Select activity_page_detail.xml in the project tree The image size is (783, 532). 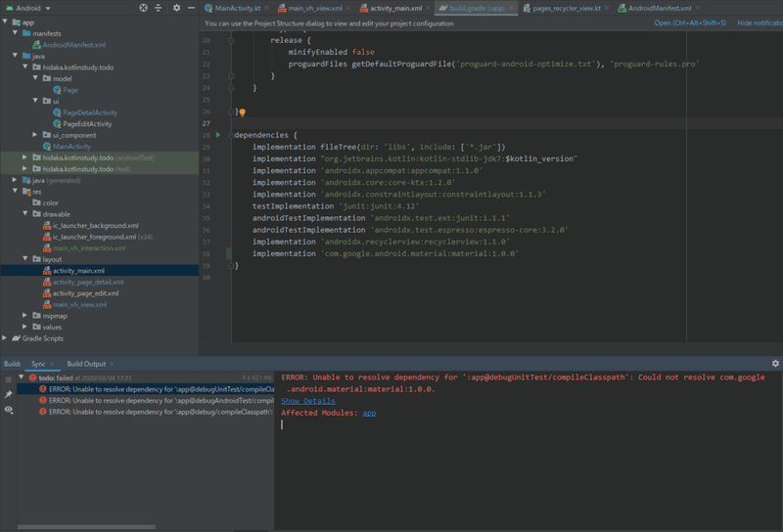pyautogui.click(x=88, y=282)
